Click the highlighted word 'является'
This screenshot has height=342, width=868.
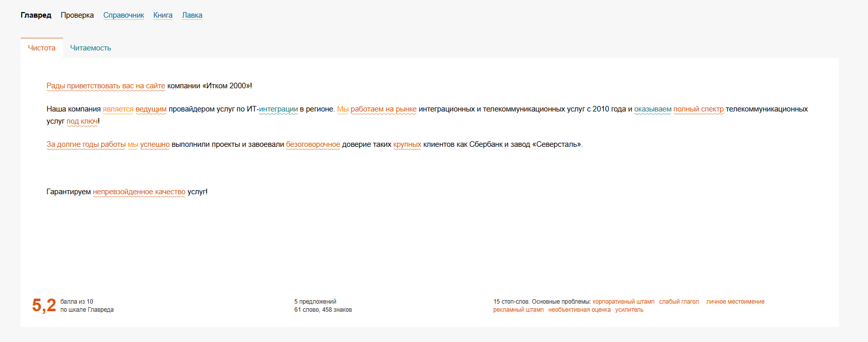point(118,109)
